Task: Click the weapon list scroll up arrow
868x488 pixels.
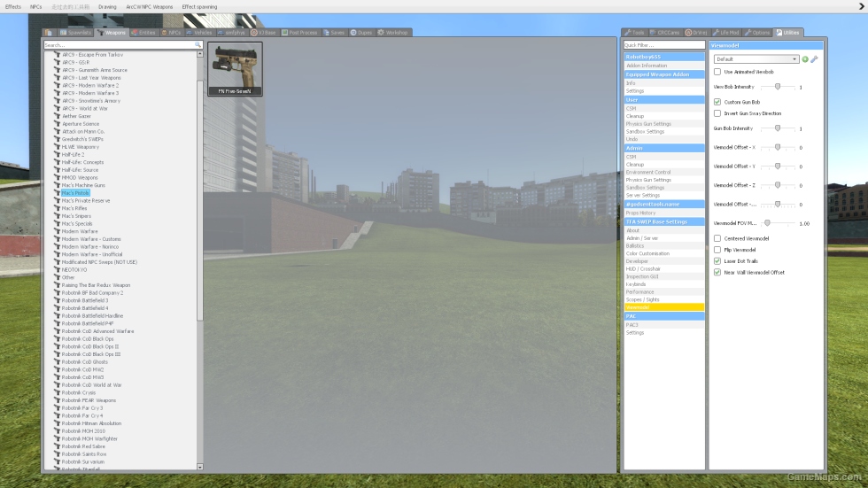Action: click(x=200, y=54)
